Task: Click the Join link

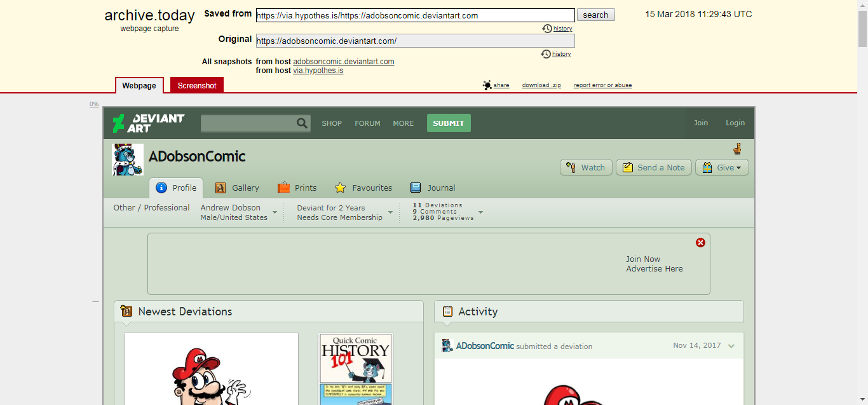Action: [701, 123]
